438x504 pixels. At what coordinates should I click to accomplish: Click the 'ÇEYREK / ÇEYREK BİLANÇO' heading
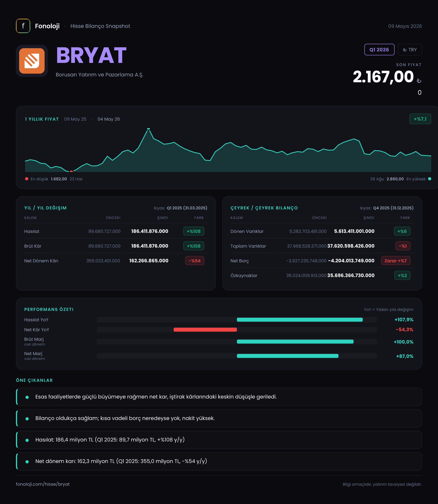pos(264,208)
